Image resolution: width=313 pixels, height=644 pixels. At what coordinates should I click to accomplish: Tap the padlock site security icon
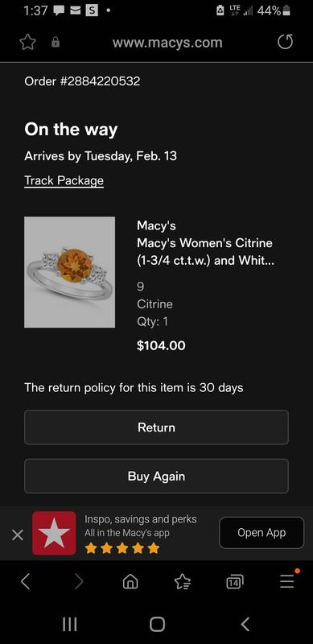[x=55, y=43]
